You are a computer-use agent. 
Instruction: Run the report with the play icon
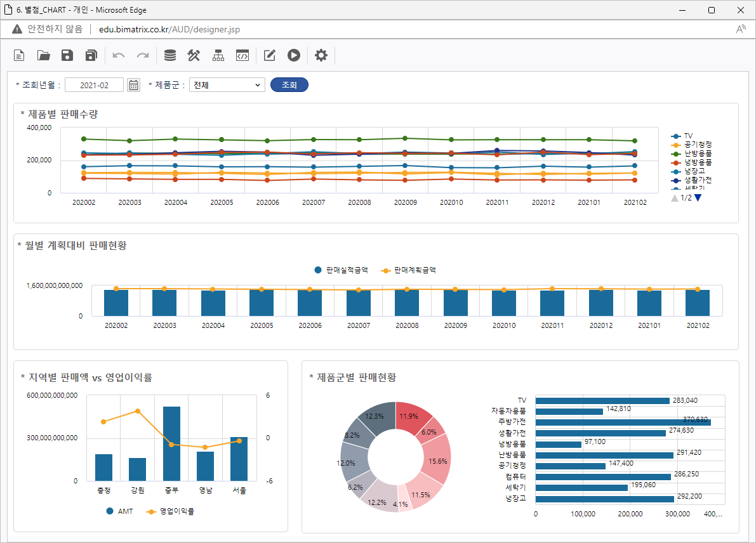coord(293,56)
